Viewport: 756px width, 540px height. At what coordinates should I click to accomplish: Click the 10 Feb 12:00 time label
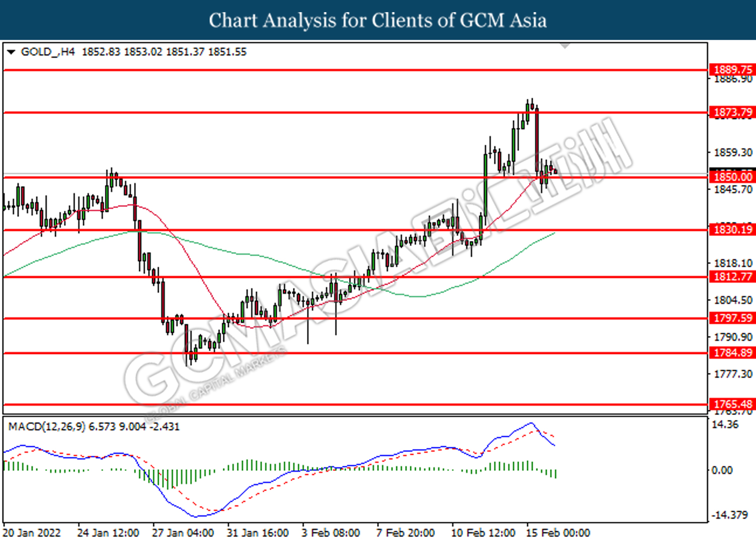coord(483,533)
